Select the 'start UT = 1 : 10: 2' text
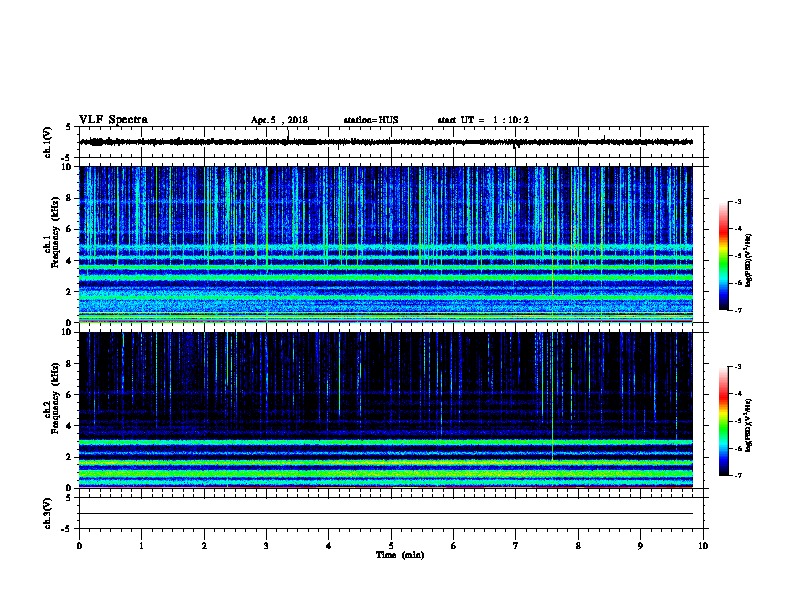 coord(483,120)
